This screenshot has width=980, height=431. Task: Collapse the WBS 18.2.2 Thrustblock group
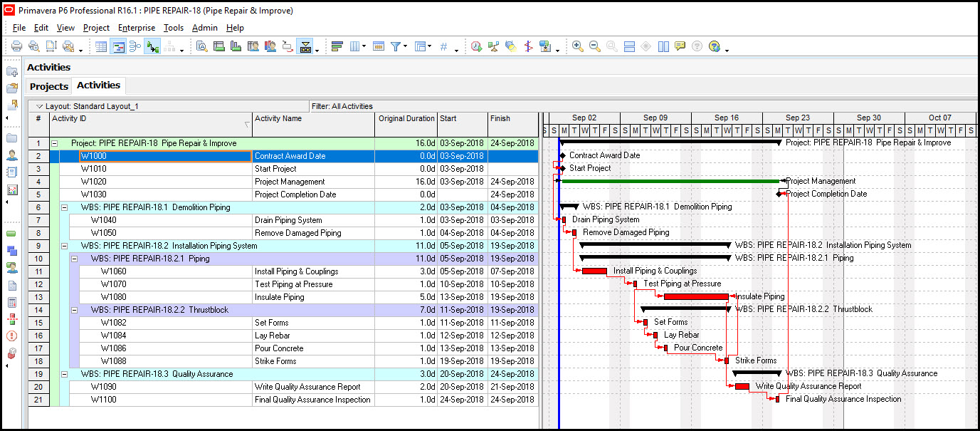(x=75, y=310)
